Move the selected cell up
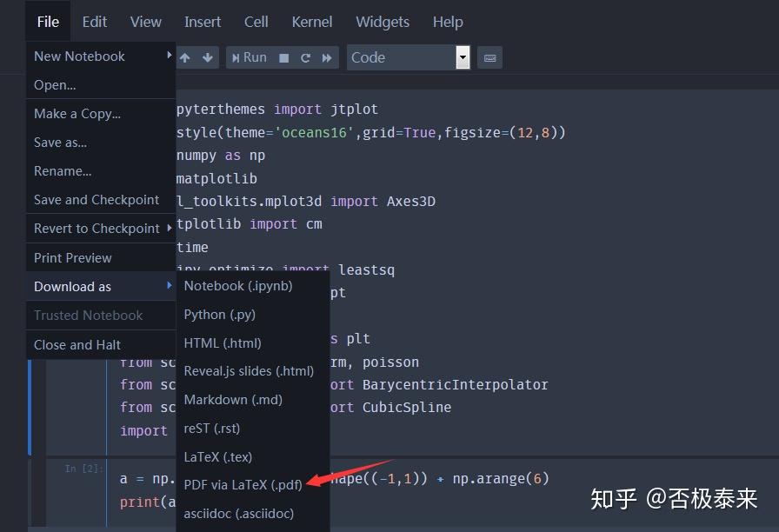This screenshot has width=779, height=532. [186, 57]
